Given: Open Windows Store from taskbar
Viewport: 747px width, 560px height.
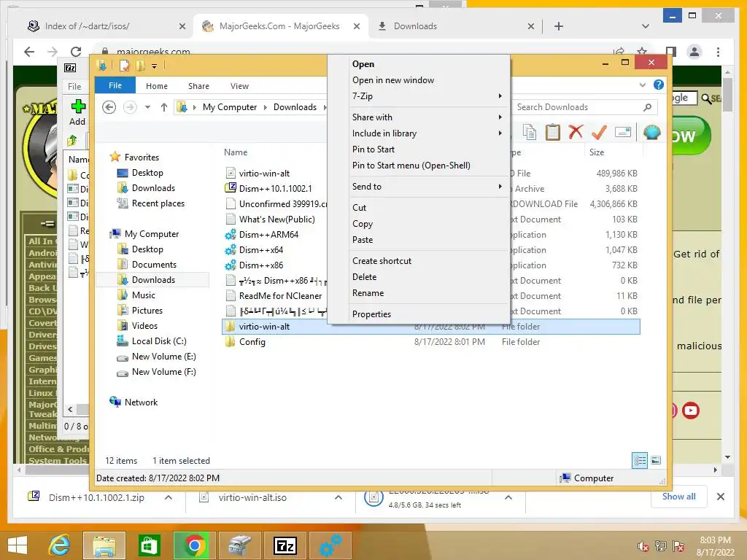Looking at the screenshot, I should pos(149,545).
